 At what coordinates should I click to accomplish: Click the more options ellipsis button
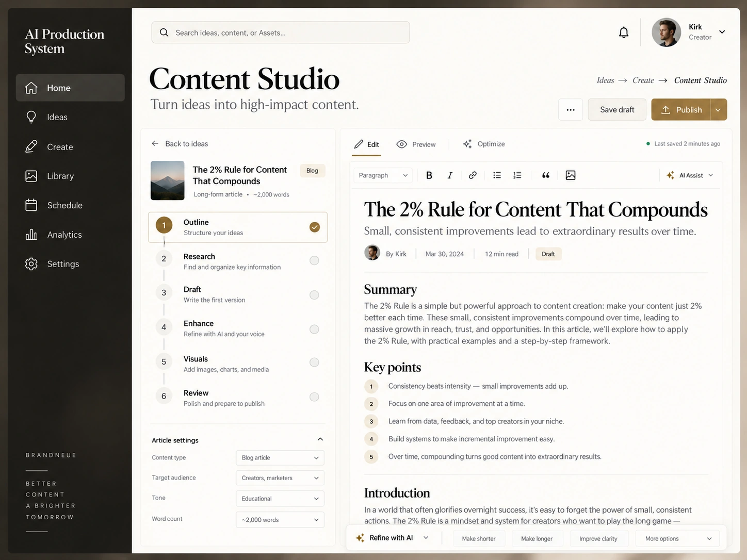(x=571, y=110)
